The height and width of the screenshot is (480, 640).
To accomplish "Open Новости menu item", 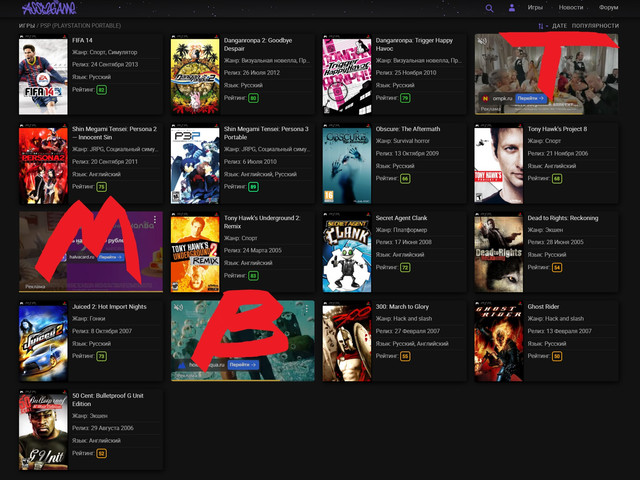I will [571, 7].
